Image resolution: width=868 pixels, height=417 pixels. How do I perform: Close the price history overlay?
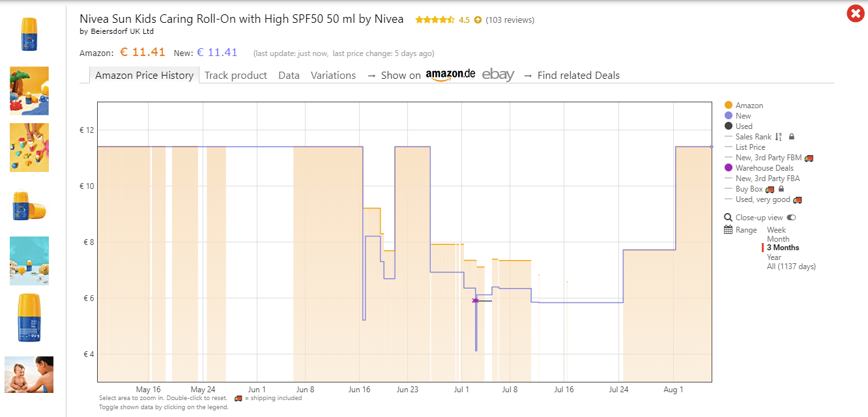click(x=855, y=13)
